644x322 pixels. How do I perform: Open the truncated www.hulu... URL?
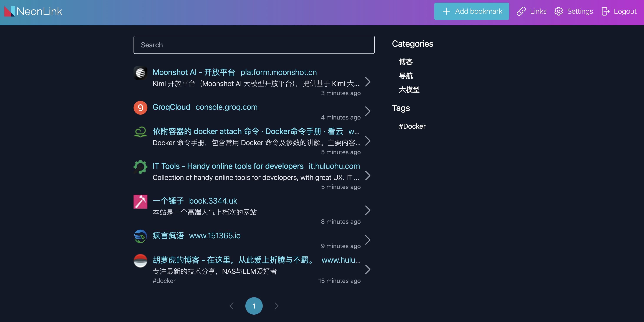tap(341, 260)
